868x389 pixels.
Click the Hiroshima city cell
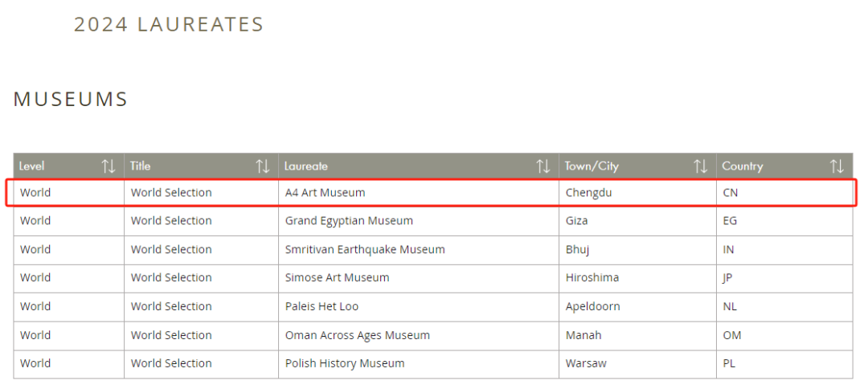coord(592,277)
